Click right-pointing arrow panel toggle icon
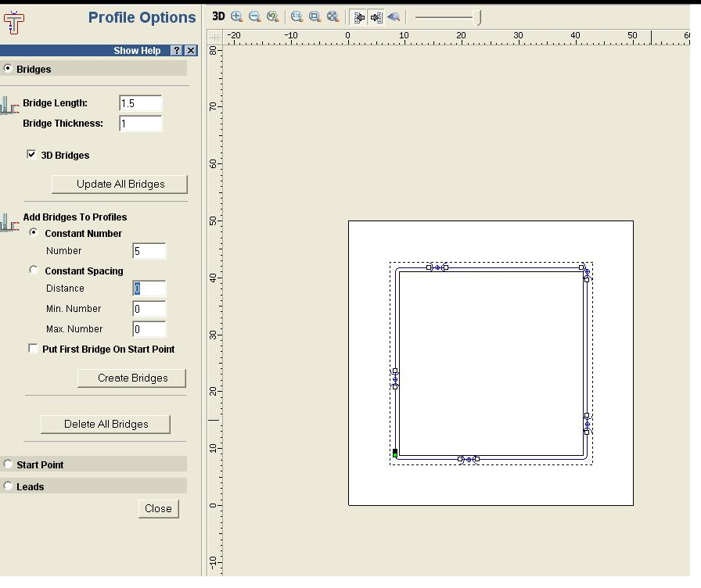This screenshot has height=588, width=701. (376, 17)
